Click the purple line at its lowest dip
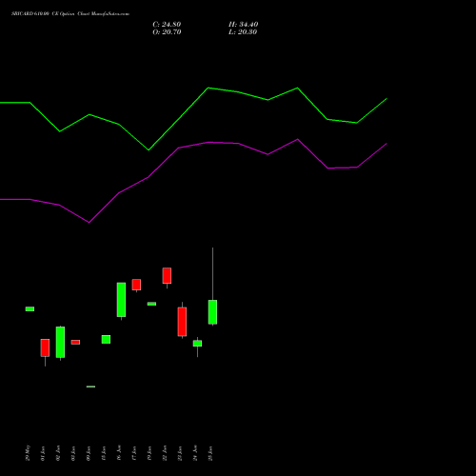This screenshot has height=476, width=476. [89, 223]
